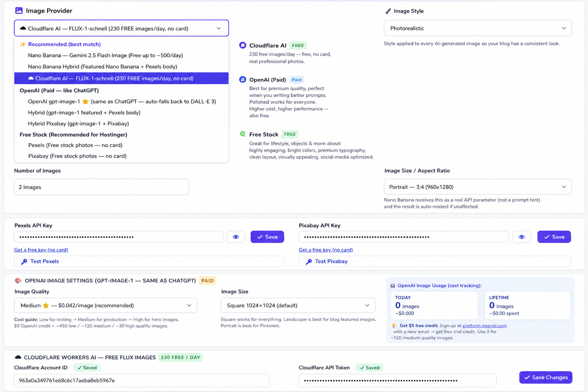588x392 pixels.
Task: Save the Pexels API key
Action: coord(267,237)
